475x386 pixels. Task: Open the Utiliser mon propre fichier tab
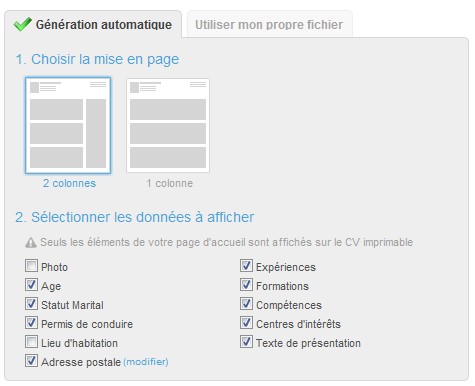point(270,24)
